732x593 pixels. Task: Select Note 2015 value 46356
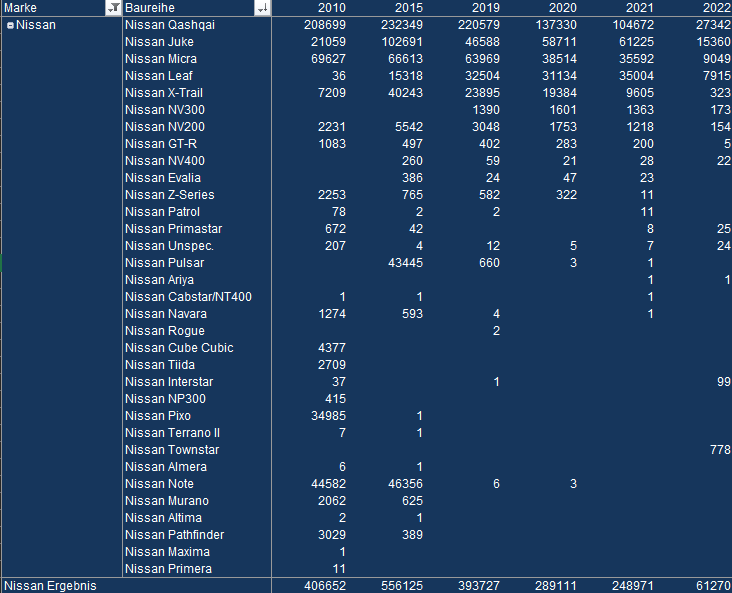click(405, 484)
